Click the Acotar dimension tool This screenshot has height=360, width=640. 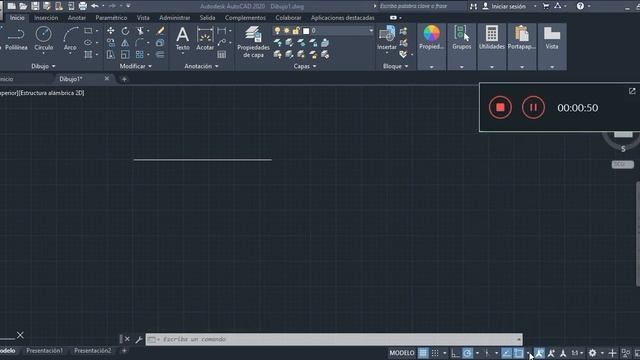(x=205, y=39)
